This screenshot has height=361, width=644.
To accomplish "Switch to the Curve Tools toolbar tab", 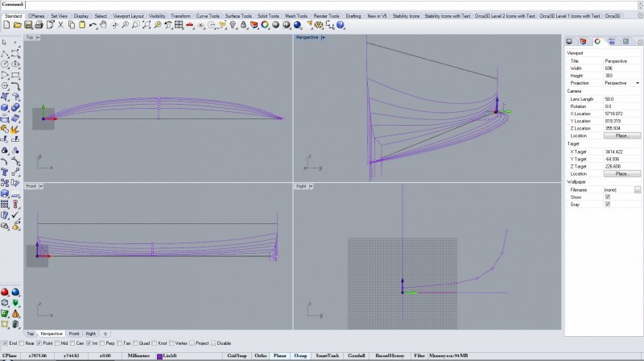I will coord(208,15).
